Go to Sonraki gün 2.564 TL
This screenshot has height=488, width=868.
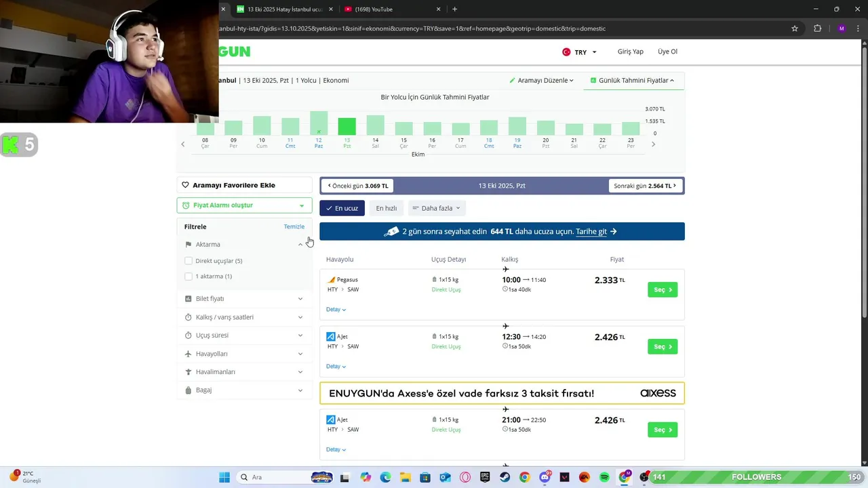(x=645, y=186)
